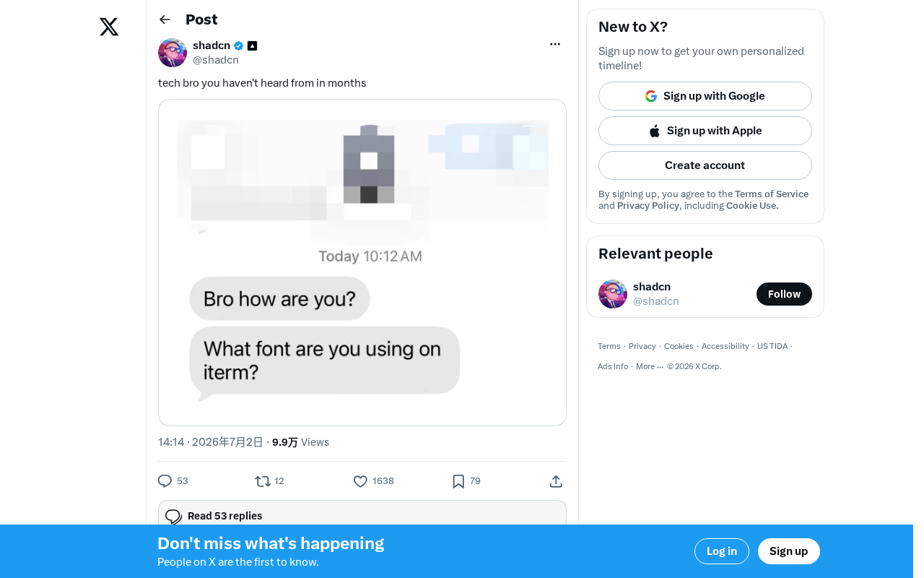Follow shadcn in Relevant people
This screenshot has height=578, width=924.
[784, 294]
